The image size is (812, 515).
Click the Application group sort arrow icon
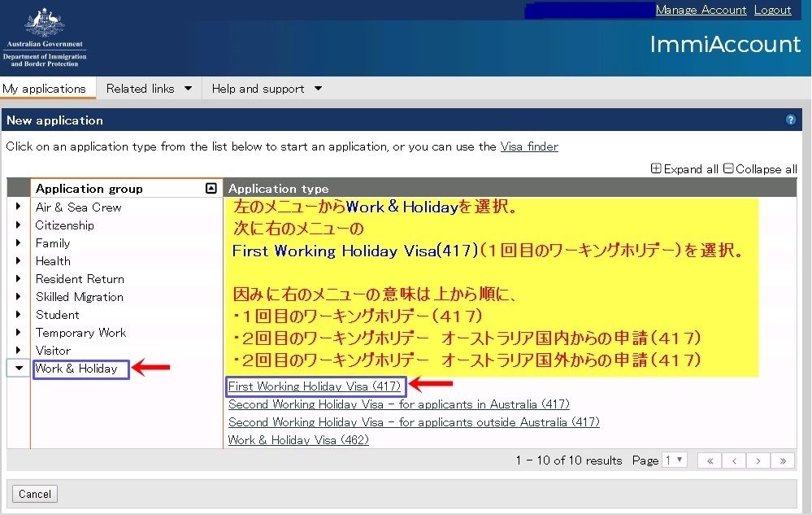(211, 188)
